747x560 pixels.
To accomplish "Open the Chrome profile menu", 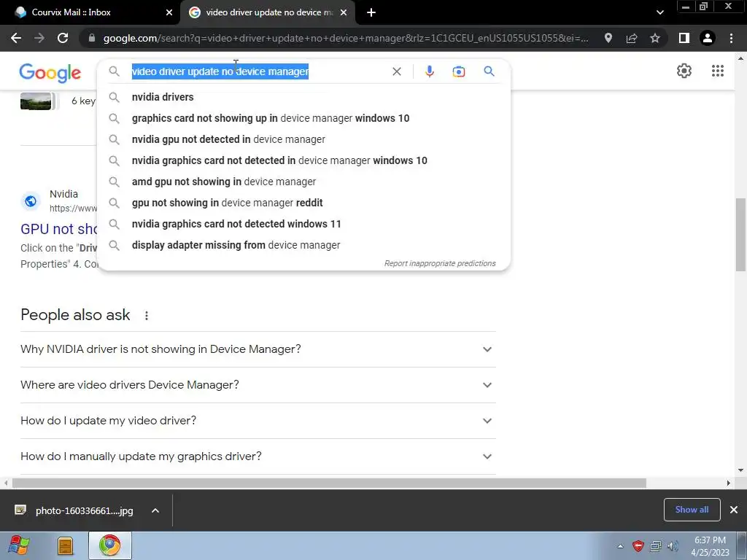I will pos(708,38).
